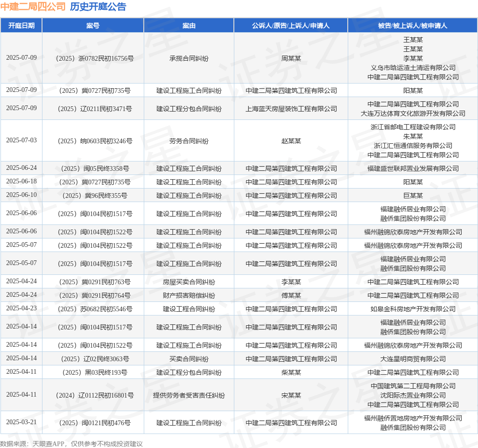Image resolution: width=478 pixels, height=448 pixels.
Task: Click defendant 浙江汇恒通信服务有限公司
Action: click(x=413, y=146)
